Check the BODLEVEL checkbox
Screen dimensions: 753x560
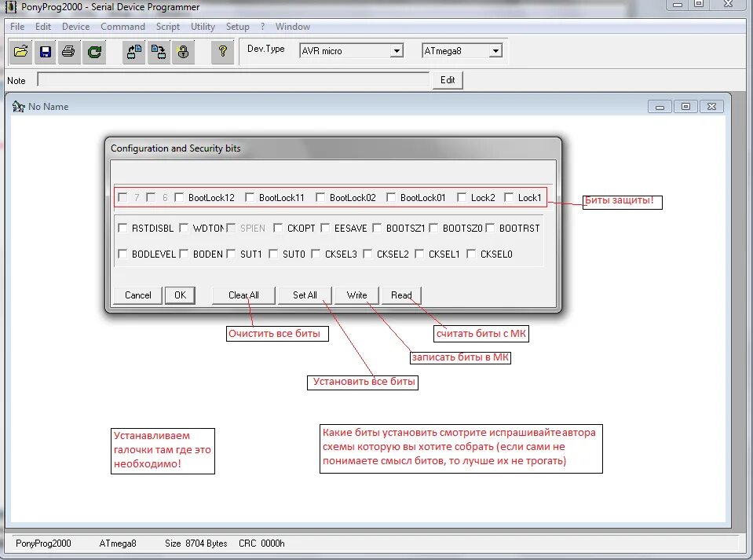122,254
